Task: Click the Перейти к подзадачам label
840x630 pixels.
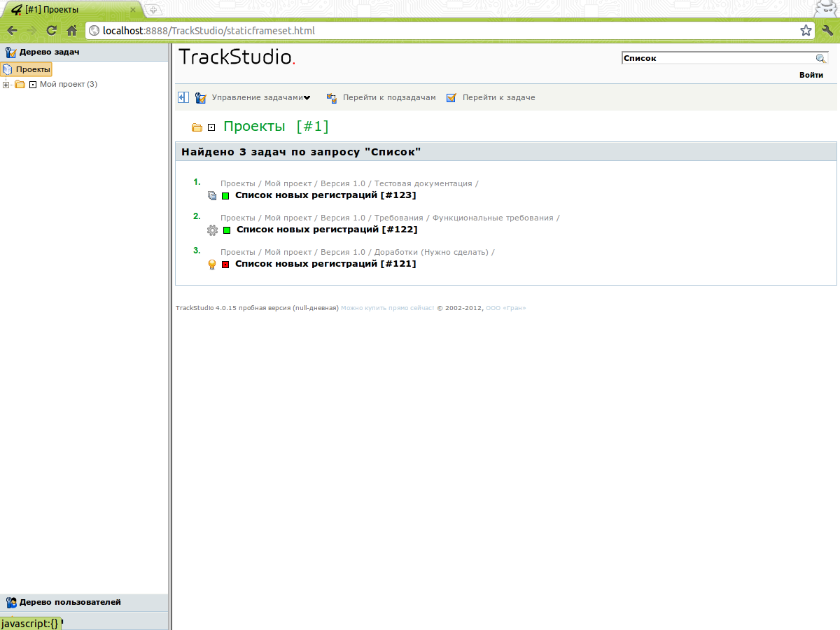Action: point(389,98)
